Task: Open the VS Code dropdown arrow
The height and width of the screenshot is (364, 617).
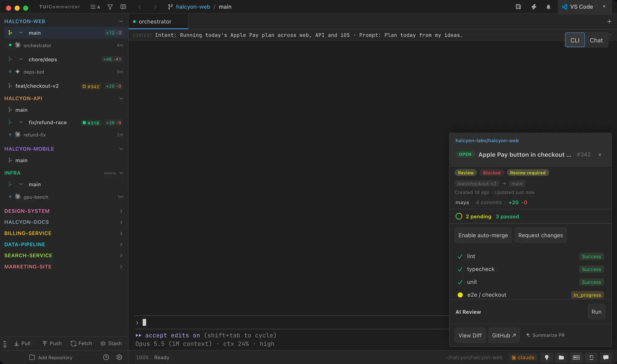Action: (x=604, y=7)
